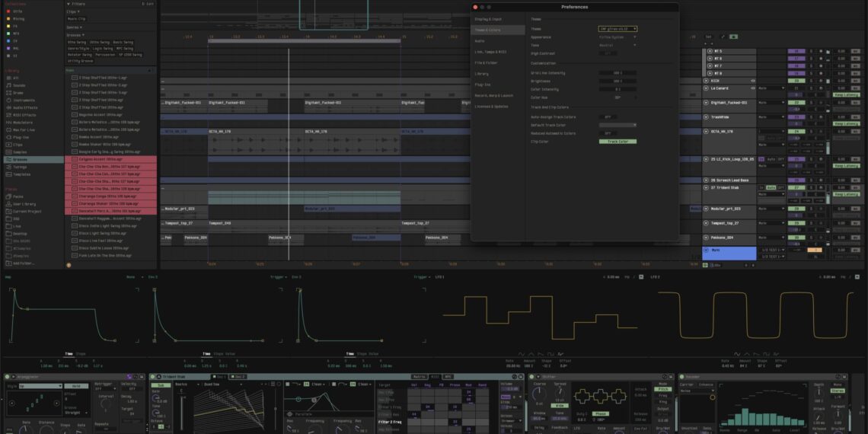Select the Drums browser category

(20, 92)
